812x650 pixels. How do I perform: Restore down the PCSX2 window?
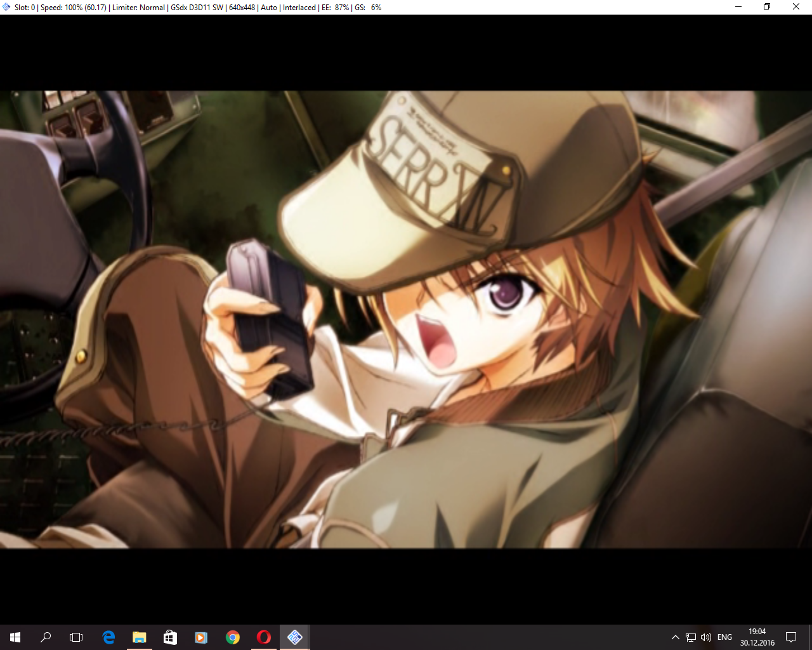pos(767,7)
